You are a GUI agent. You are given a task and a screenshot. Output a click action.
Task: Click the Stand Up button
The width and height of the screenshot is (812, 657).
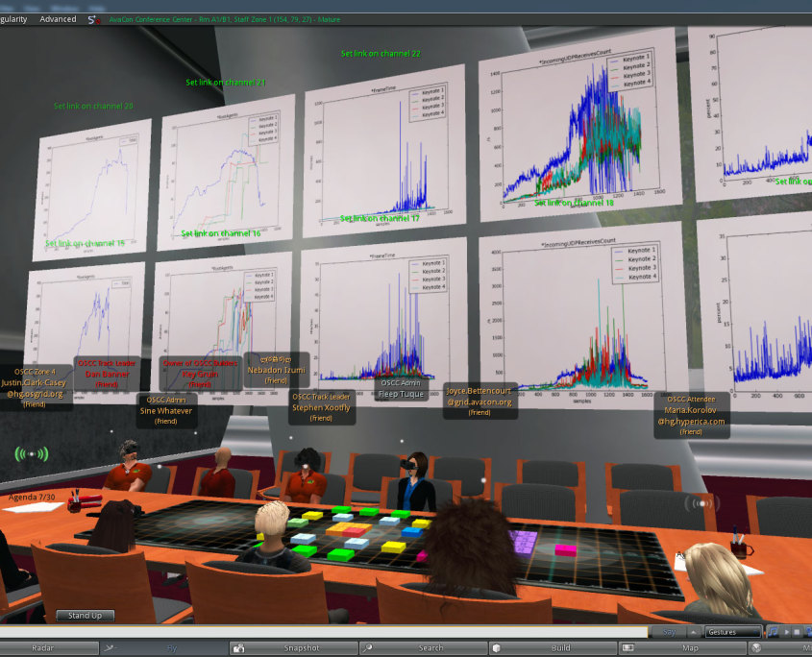85,615
